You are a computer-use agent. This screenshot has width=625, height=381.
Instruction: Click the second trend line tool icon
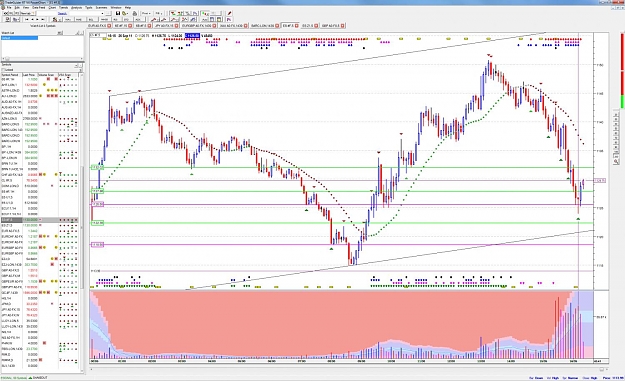[164, 19]
